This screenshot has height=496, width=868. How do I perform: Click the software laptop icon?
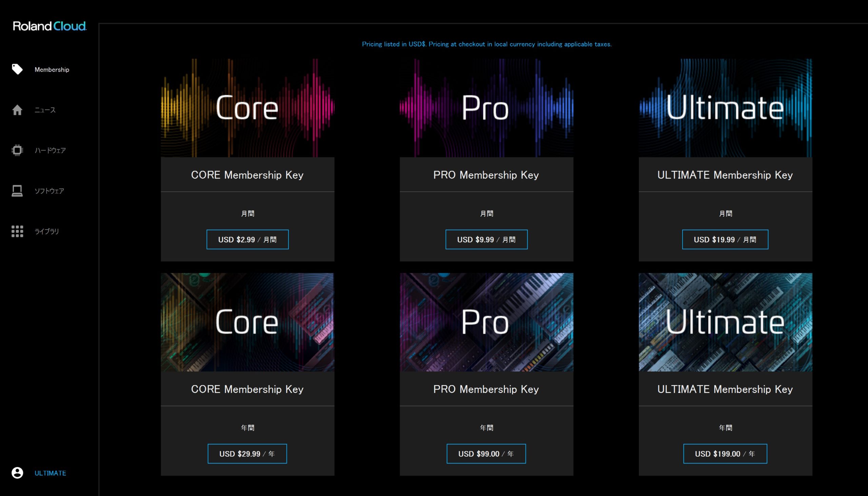click(17, 191)
